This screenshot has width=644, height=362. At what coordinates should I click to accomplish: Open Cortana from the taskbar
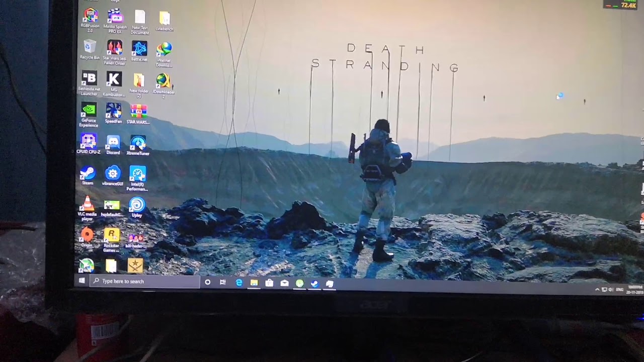(x=207, y=283)
